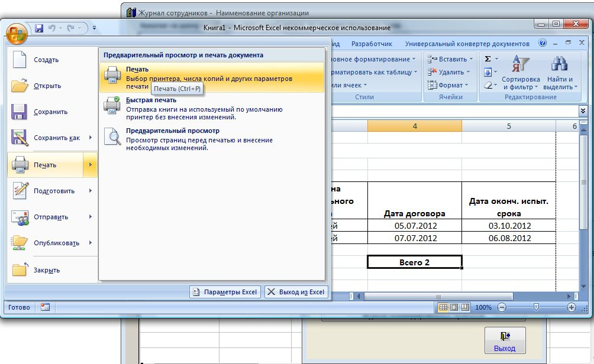The width and height of the screenshot is (594, 364).
Task: Switch to Normal view in status bar
Action: coord(443,307)
